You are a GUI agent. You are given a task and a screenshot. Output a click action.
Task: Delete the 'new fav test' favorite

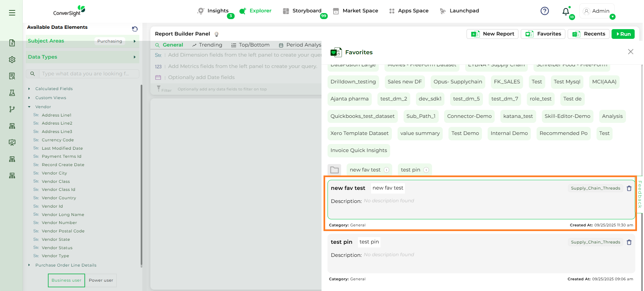[x=629, y=189]
